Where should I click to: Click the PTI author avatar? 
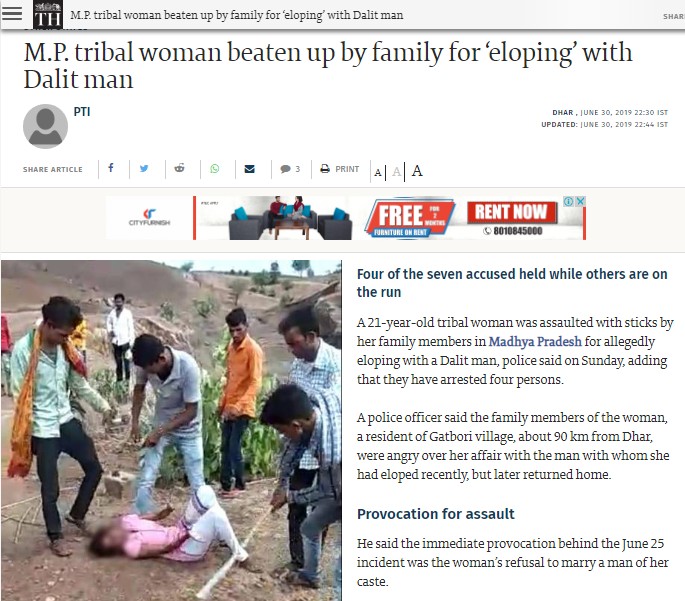[45, 126]
